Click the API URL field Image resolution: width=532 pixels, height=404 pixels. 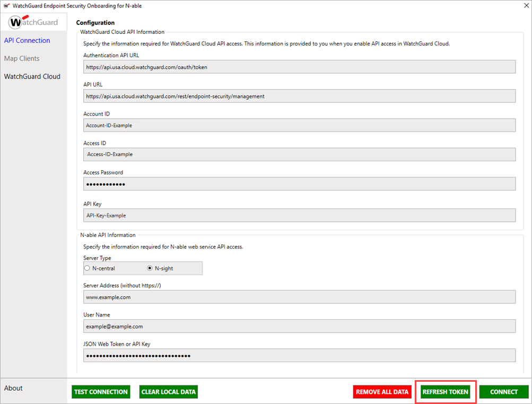(x=299, y=95)
